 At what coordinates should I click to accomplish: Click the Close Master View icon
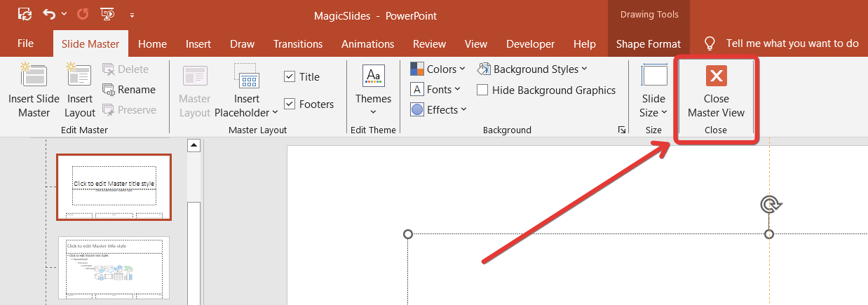(x=716, y=76)
